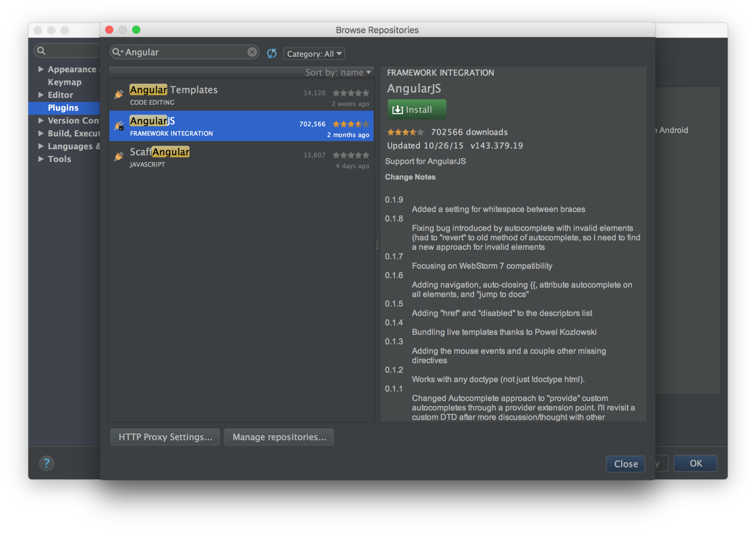Install the AngularJS plugin
The height and width of the screenshot is (534, 756).
(417, 110)
